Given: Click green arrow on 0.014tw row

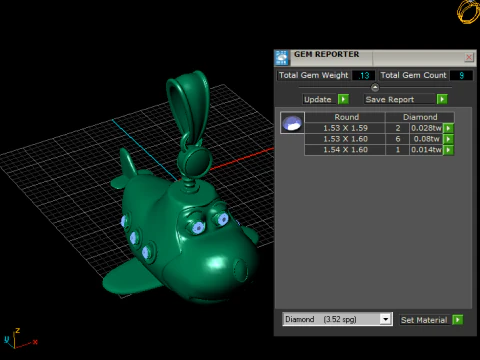Looking at the screenshot, I should point(448,150).
